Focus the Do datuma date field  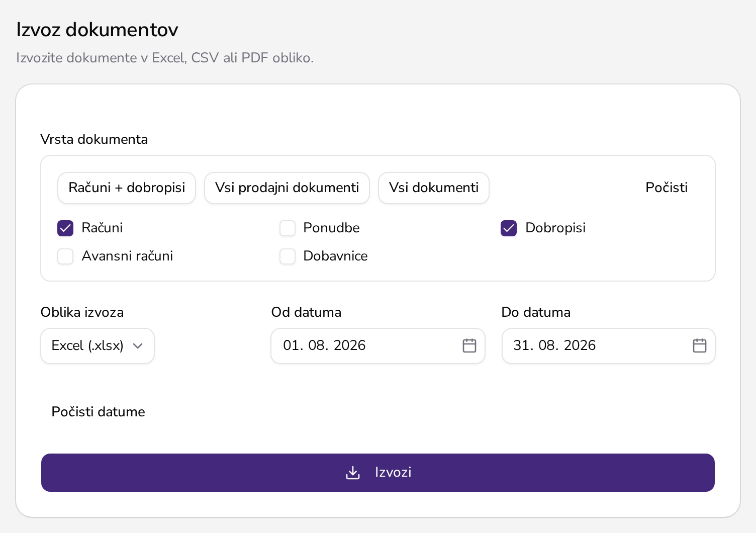[x=608, y=346]
